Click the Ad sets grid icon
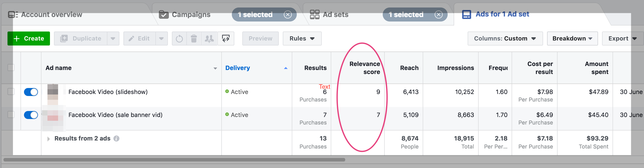 click(x=315, y=14)
